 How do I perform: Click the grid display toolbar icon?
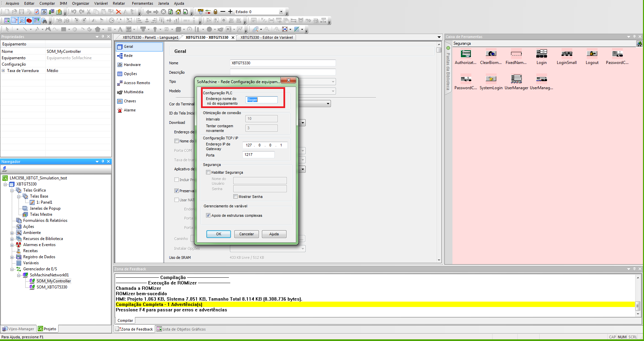[x=297, y=29]
